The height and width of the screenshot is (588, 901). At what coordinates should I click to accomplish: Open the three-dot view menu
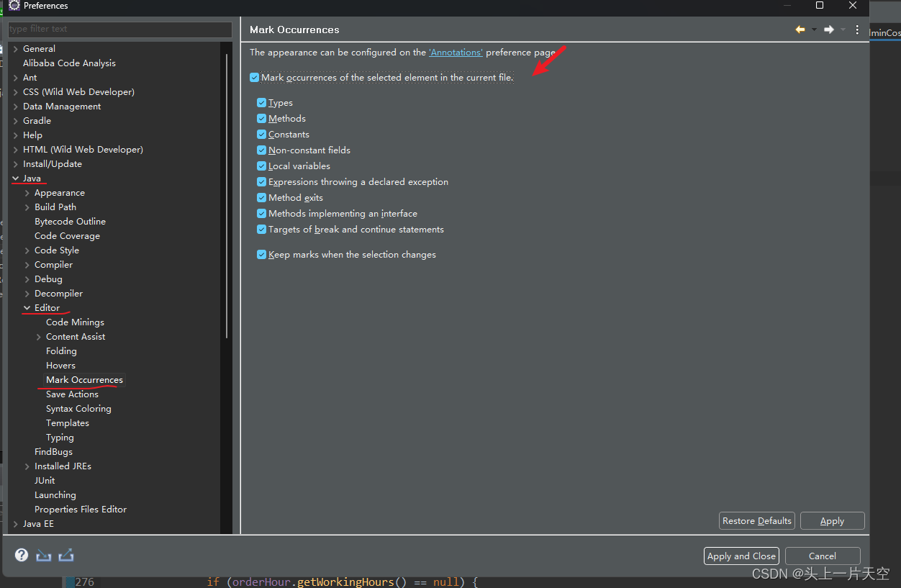tap(857, 30)
